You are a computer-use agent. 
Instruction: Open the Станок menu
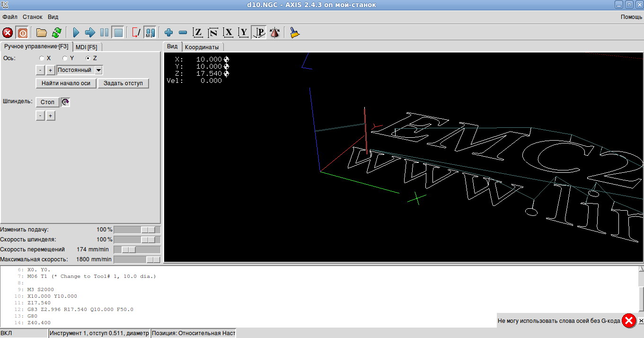coord(32,17)
